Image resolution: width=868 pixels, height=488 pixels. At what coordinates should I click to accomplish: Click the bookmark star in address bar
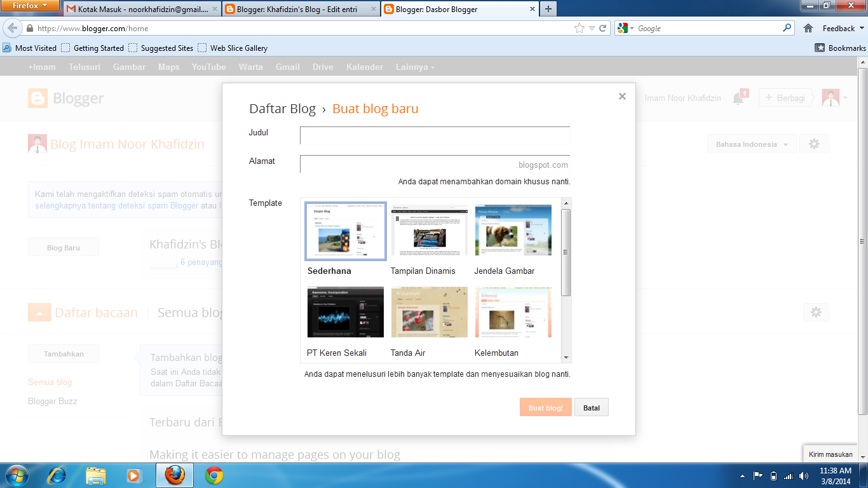(579, 28)
